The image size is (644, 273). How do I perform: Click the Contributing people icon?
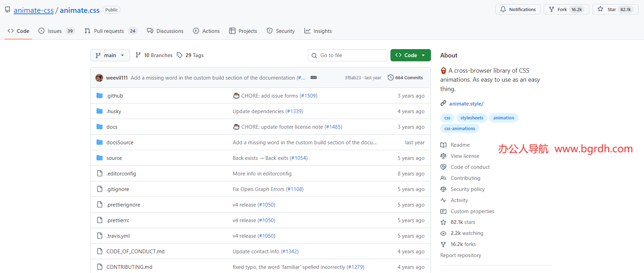[x=443, y=178]
